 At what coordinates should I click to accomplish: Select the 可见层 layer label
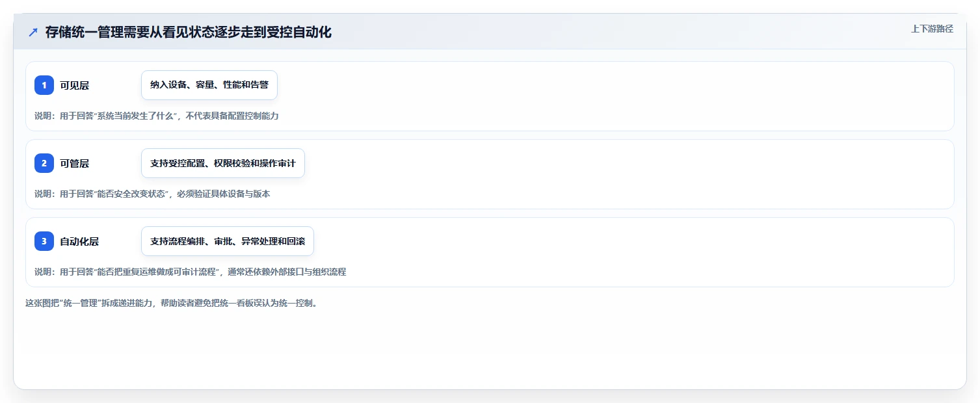pos(75,85)
